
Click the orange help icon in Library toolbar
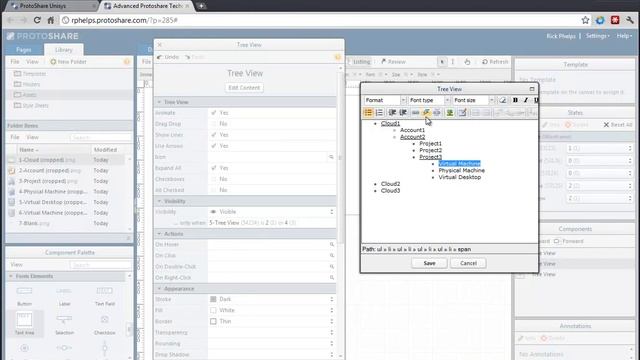127,62
